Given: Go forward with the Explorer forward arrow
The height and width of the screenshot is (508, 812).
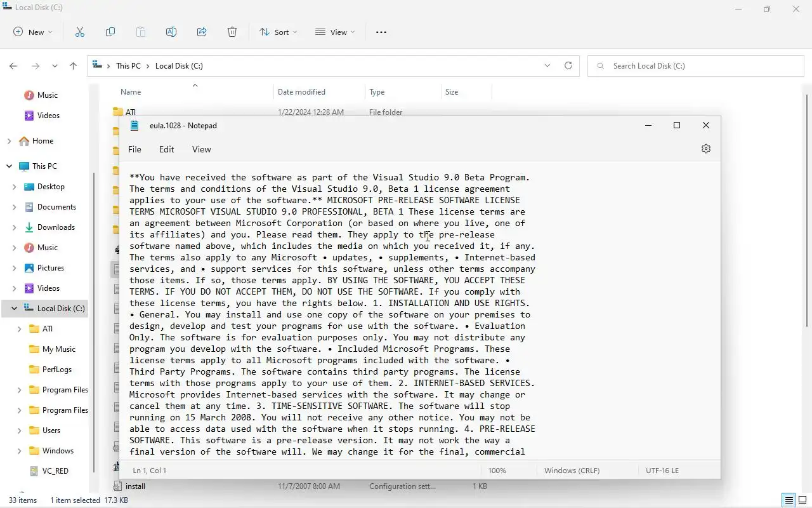Looking at the screenshot, I should click(x=36, y=65).
